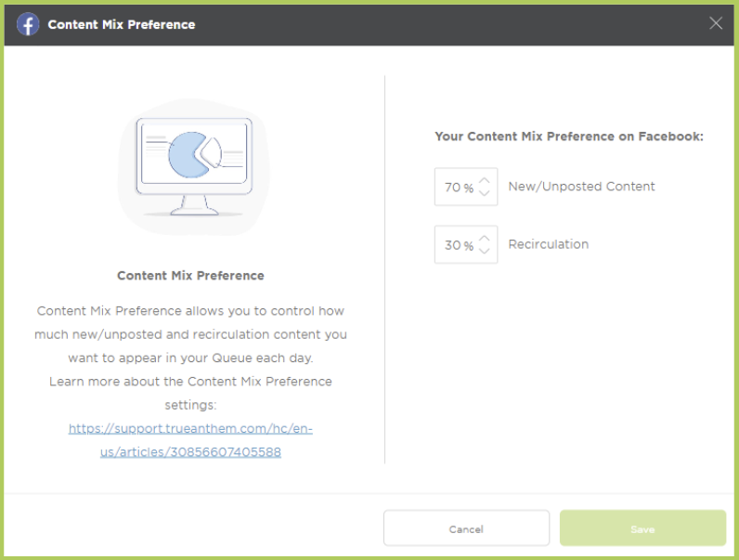The width and height of the screenshot is (739, 560).
Task: Click the bold Content Mix Preference subheading
Action: pyautogui.click(x=190, y=276)
